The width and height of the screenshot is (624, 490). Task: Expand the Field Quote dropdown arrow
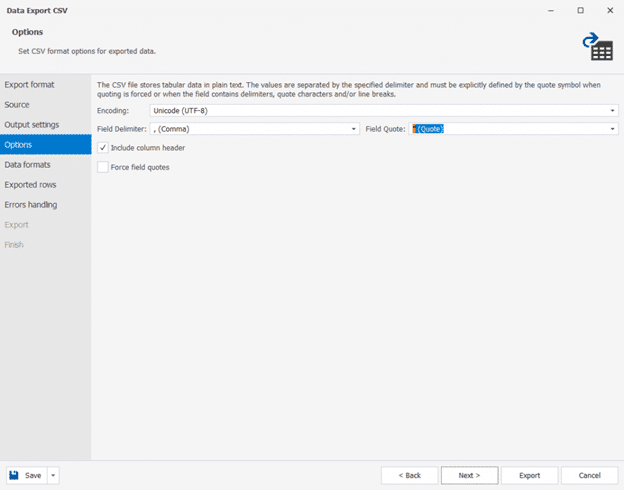(x=612, y=129)
